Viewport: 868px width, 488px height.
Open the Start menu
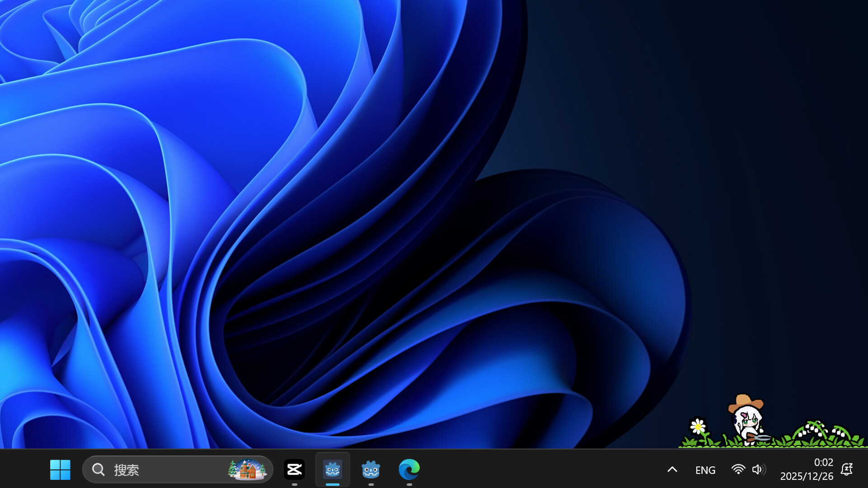click(x=60, y=469)
